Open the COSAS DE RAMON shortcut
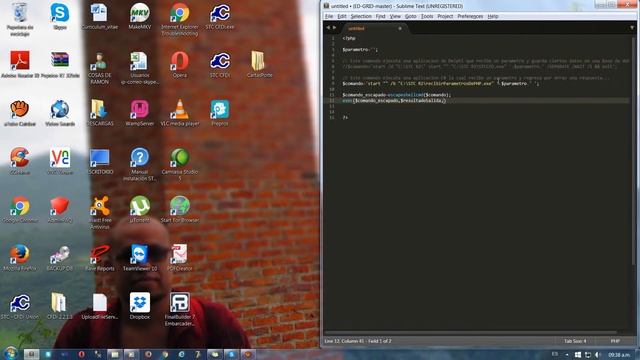 [x=100, y=68]
